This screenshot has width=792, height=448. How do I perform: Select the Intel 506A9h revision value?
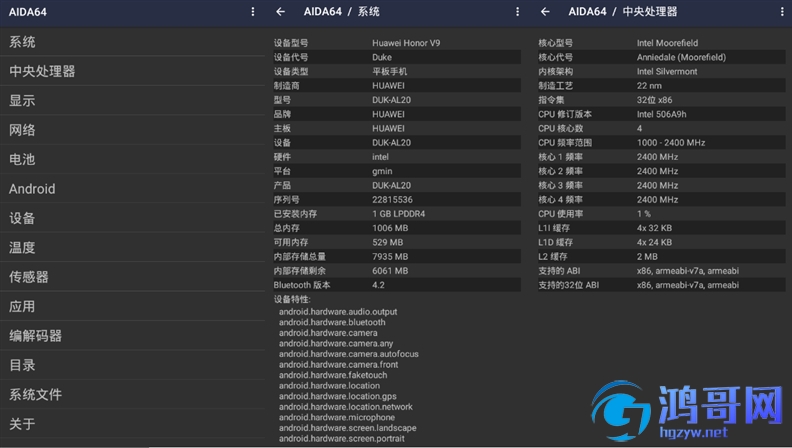(x=662, y=114)
